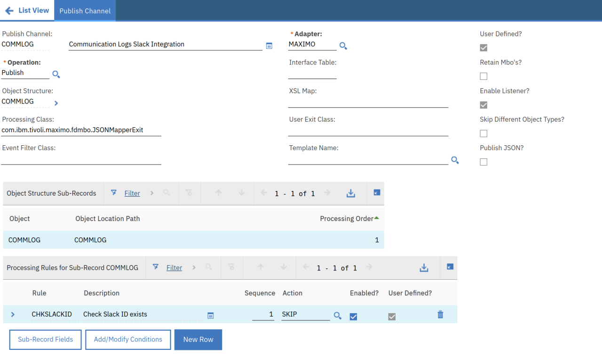Click XSL Map field

click(x=368, y=102)
